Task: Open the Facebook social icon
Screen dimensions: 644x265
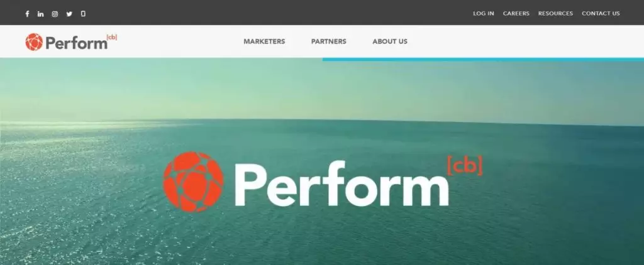Action: click(27, 14)
